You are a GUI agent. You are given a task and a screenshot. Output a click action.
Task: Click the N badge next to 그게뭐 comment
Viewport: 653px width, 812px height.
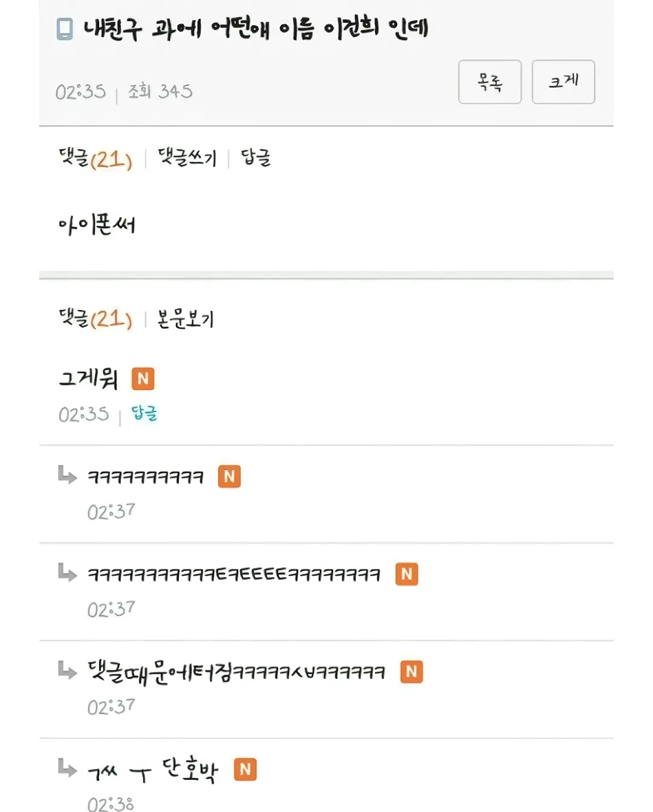pyautogui.click(x=143, y=379)
